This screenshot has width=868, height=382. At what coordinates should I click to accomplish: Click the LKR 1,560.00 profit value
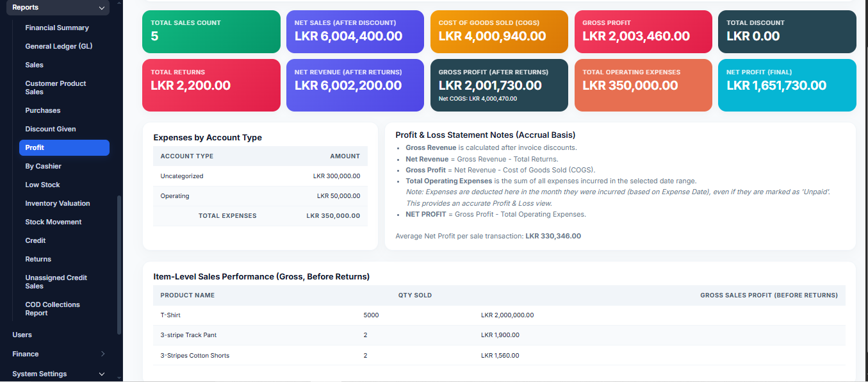pos(500,356)
